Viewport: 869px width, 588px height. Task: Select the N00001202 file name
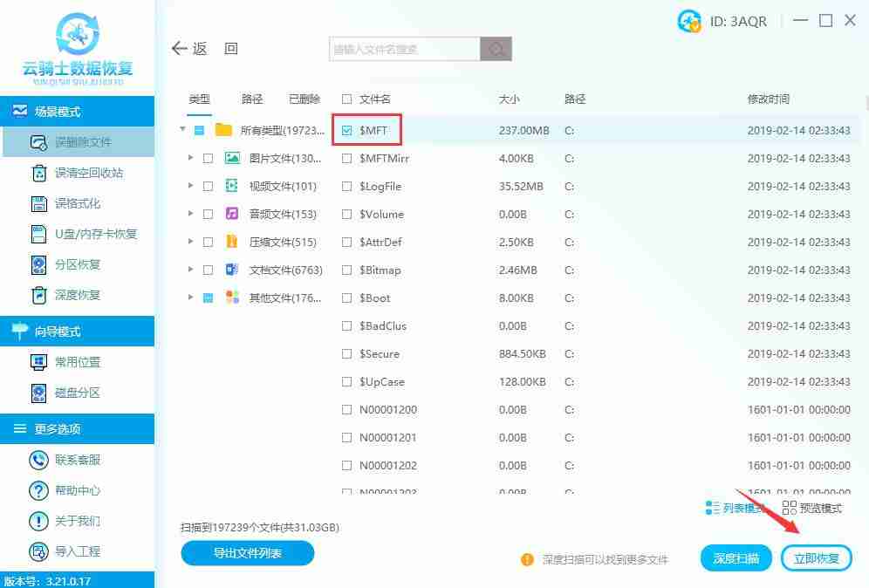tap(388, 466)
